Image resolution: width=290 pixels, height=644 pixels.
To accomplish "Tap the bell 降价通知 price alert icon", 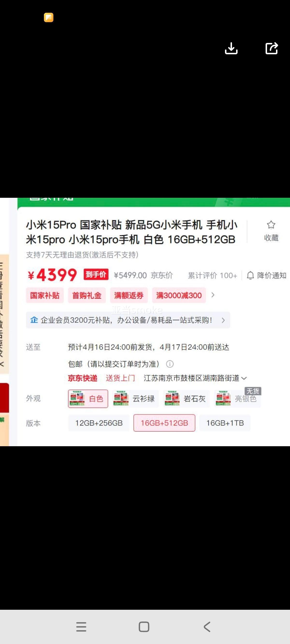I will point(250,275).
